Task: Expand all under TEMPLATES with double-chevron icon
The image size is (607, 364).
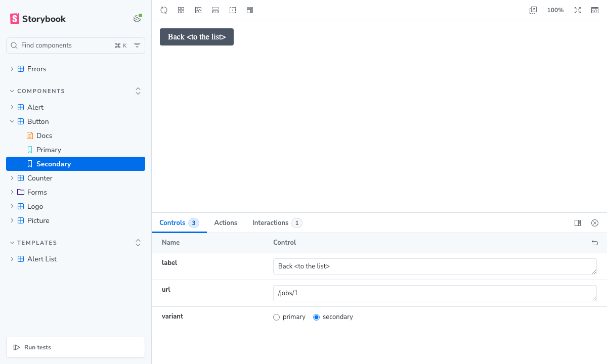Action: 138,243
